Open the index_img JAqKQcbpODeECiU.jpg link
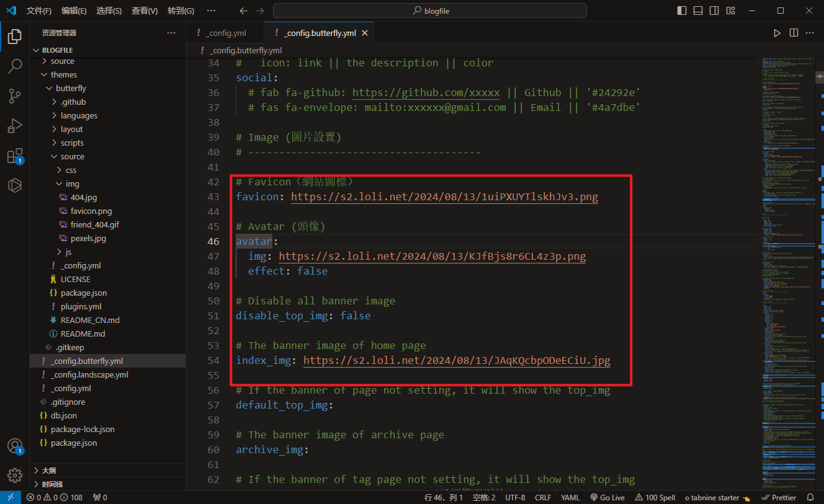This screenshot has height=504, width=824. [x=457, y=361]
